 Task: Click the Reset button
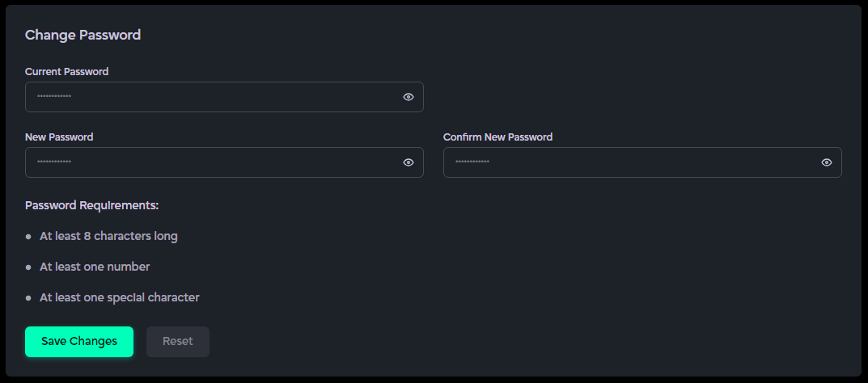(178, 342)
